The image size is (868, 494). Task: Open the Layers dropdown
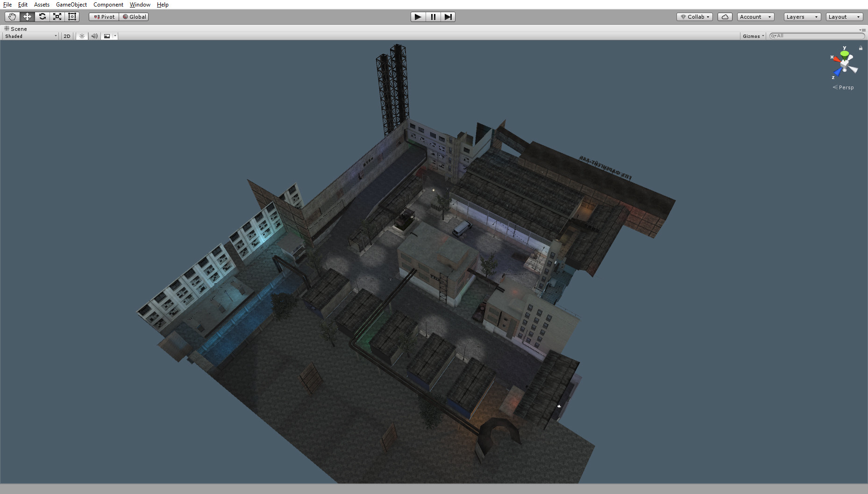pyautogui.click(x=802, y=16)
